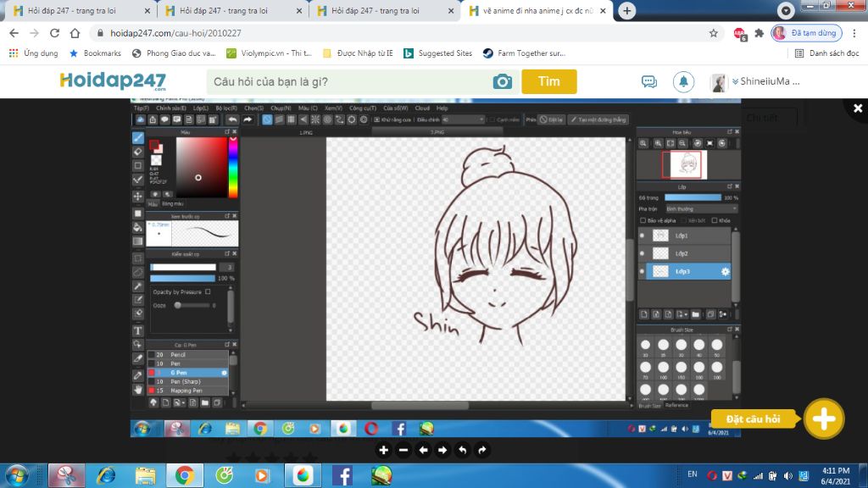Hide layer Lớp1 using its visibility dot
Viewport: 868px width, 488px height.
(x=643, y=236)
